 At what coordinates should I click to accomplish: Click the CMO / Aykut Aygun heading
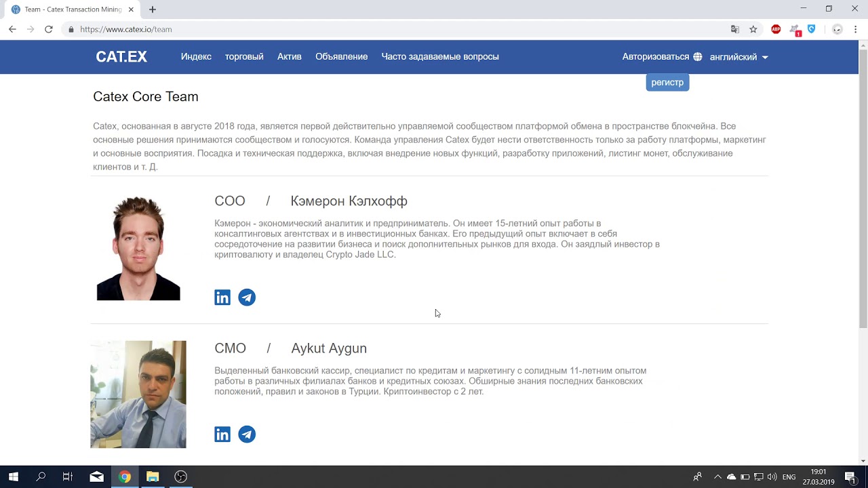click(x=291, y=348)
